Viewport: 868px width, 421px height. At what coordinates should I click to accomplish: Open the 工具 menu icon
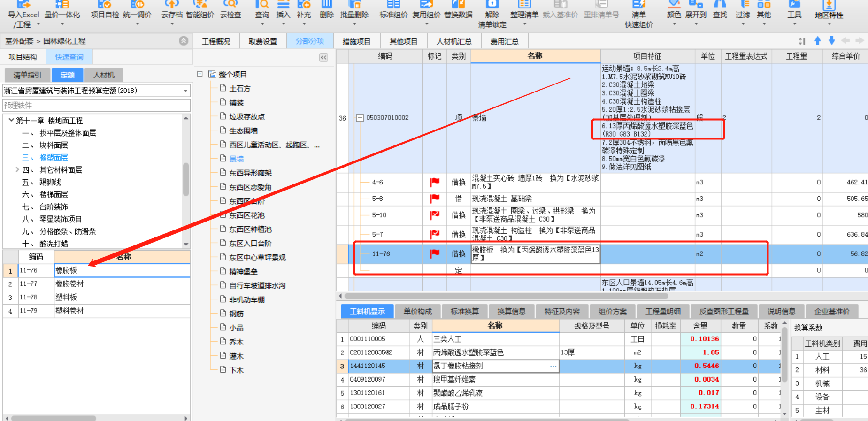tap(794, 10)
